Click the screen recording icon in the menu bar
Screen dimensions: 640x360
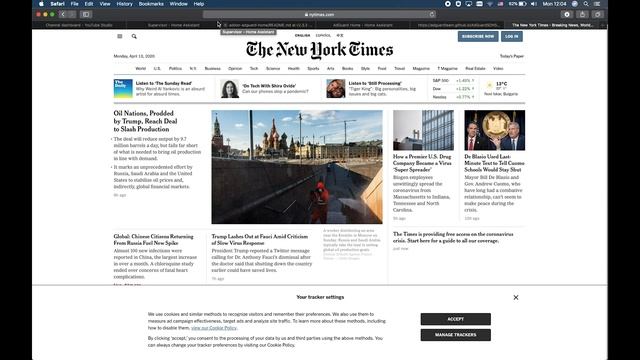click(x=448, y=4)
